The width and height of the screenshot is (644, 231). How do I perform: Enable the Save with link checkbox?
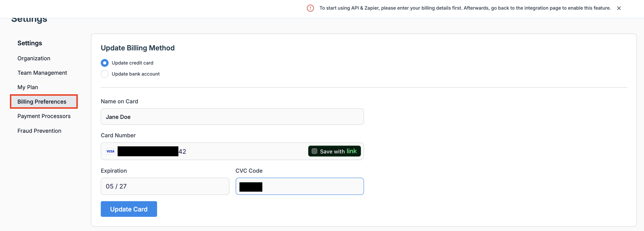[x=314, y=151]
